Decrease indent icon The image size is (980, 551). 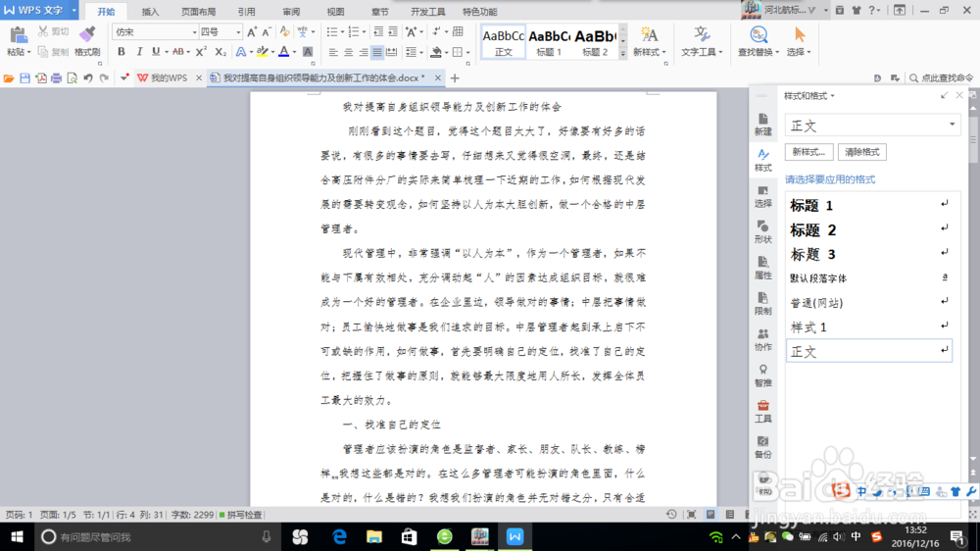point(378,32)
